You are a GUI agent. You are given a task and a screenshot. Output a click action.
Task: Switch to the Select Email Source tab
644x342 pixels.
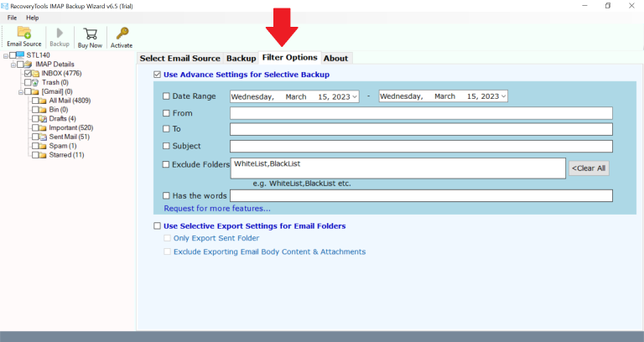(179, 58)
